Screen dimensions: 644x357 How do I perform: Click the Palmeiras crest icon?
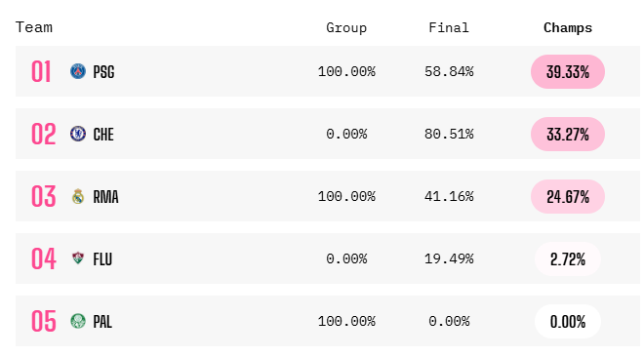click(x=78, y=321)
